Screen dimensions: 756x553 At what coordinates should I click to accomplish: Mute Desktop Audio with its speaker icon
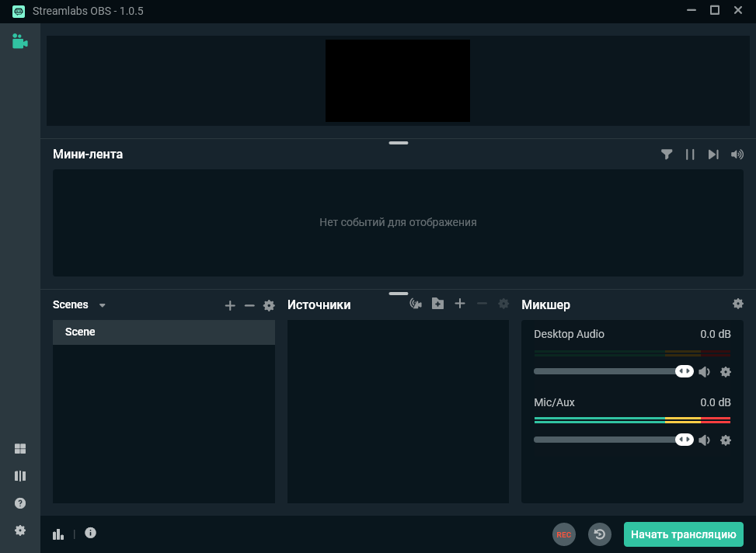click(705, 371)
